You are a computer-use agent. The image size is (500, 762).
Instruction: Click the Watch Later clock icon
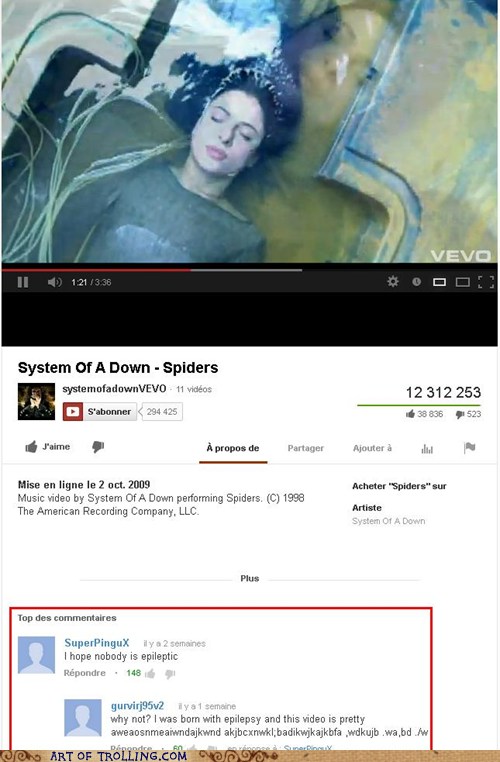416,281
